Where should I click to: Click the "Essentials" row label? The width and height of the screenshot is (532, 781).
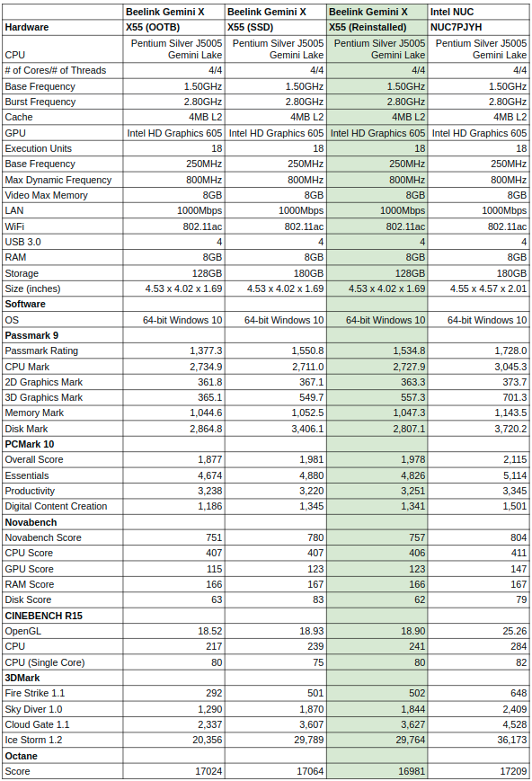pyautogui.click(x=27, y=475)
